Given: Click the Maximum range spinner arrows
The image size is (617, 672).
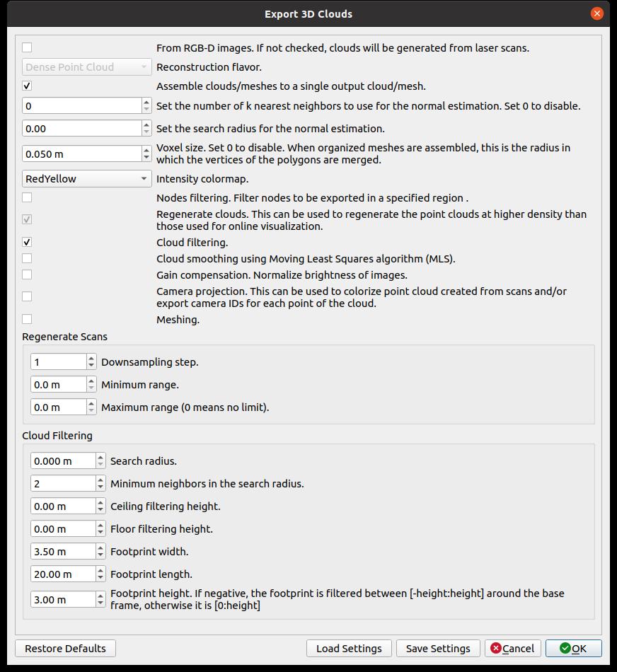Looking at the screenshot, I should (x=91, y=407).
